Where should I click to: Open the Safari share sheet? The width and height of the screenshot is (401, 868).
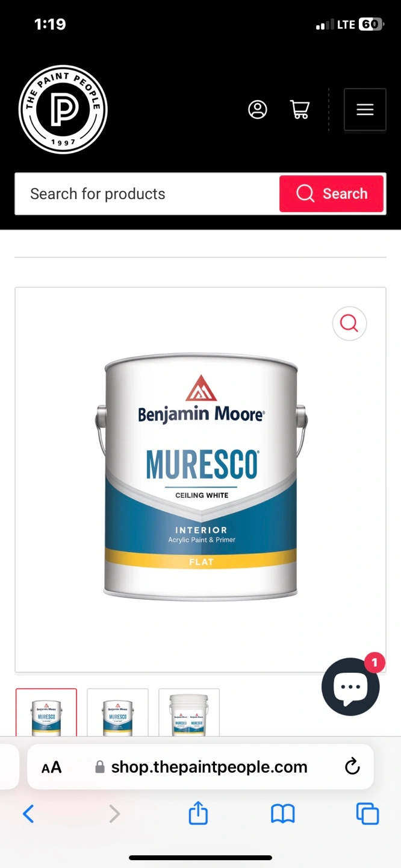point(198,813)
